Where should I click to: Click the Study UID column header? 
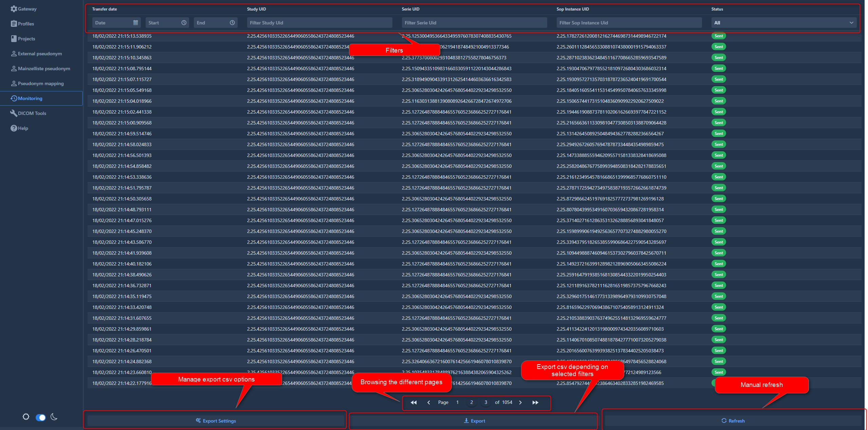coord(256,9)
